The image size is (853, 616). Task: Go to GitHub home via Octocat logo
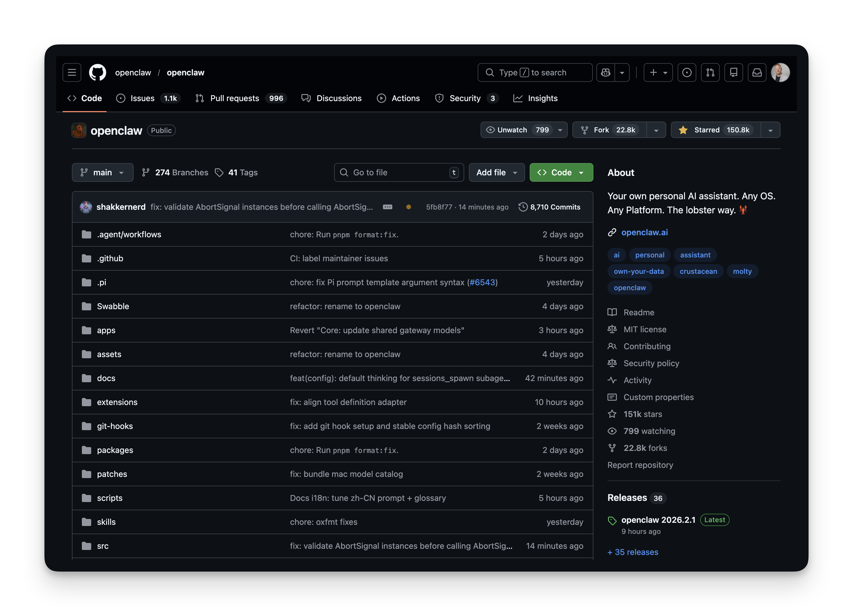pyautogui.click(x=97, y=72)
